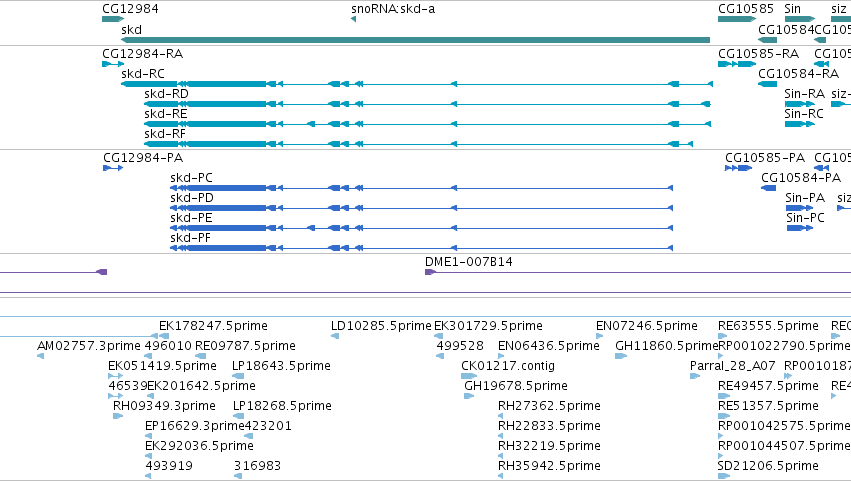
Task: Select the CG10584 gene label
Action: (x=786, y=30)
